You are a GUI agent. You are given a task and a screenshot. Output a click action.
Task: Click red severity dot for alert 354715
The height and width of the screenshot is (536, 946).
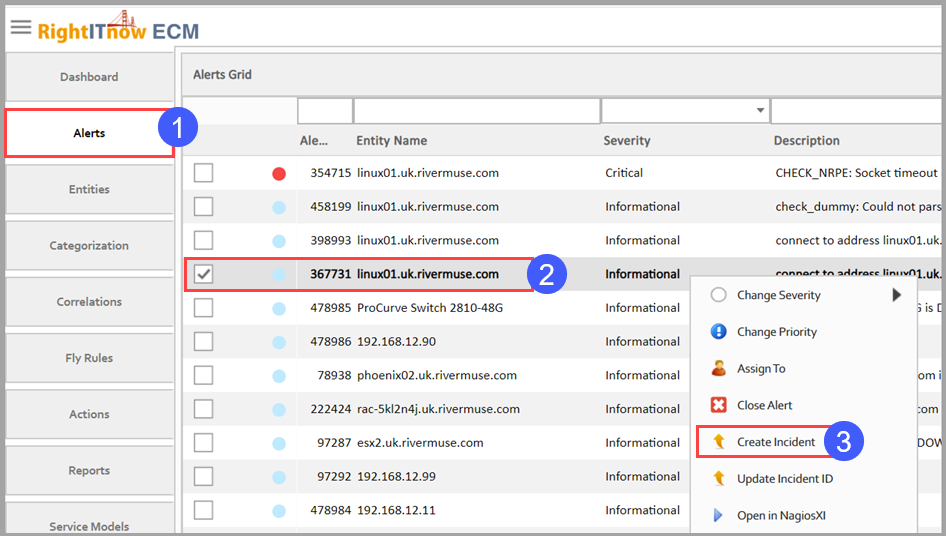(x=279, y=174)
